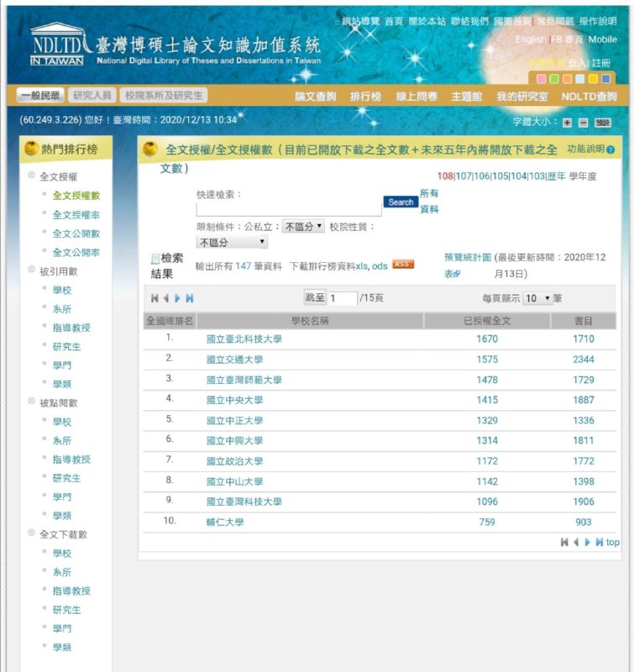Open the 公私立 dropdown

303,226
